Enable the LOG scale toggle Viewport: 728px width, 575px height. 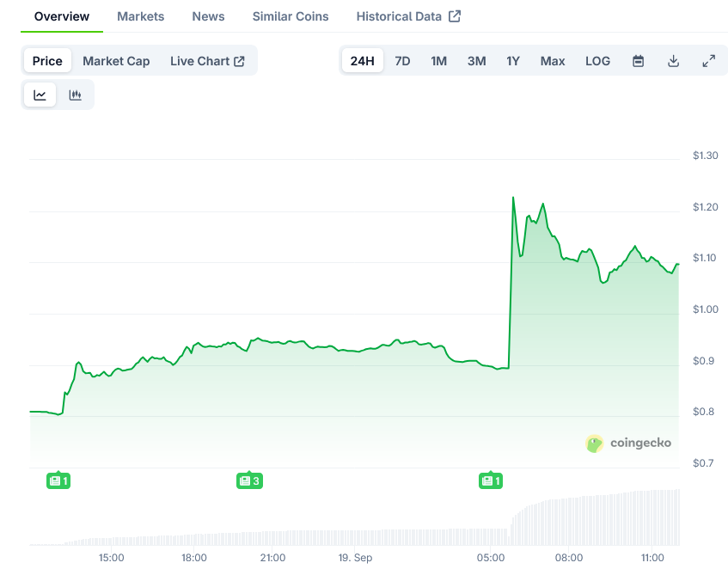597,60
